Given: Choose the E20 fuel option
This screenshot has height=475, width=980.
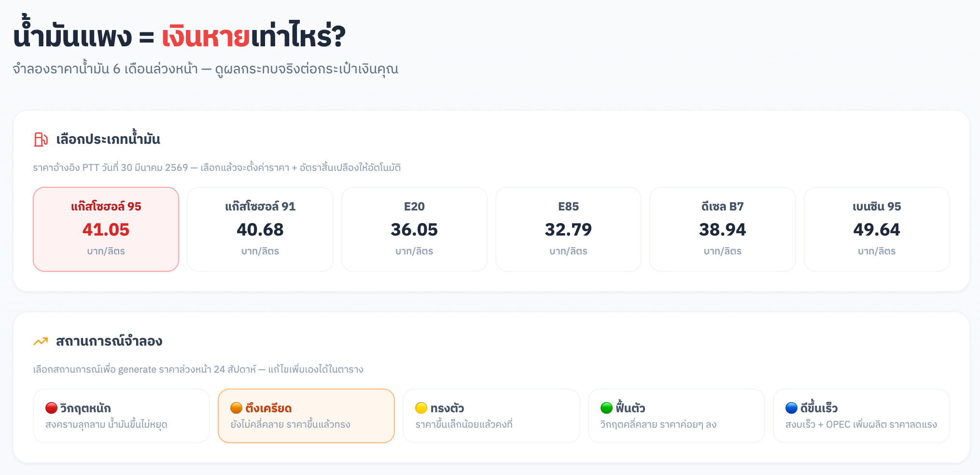Looking at the screenshot, I should pyautogui.click(x=414, y=229).
